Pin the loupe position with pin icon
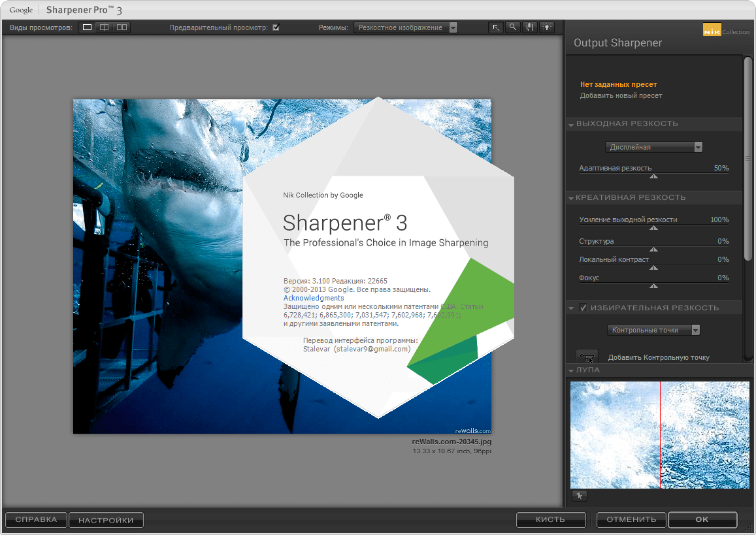Screen dimensions: 756x535 coord(579,496)
